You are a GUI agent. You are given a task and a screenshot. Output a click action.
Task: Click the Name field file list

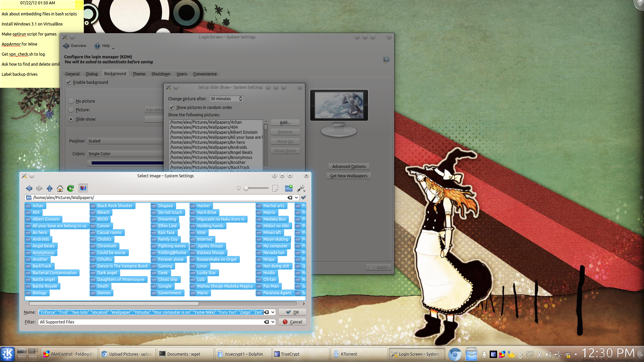[x=151, y=312]
